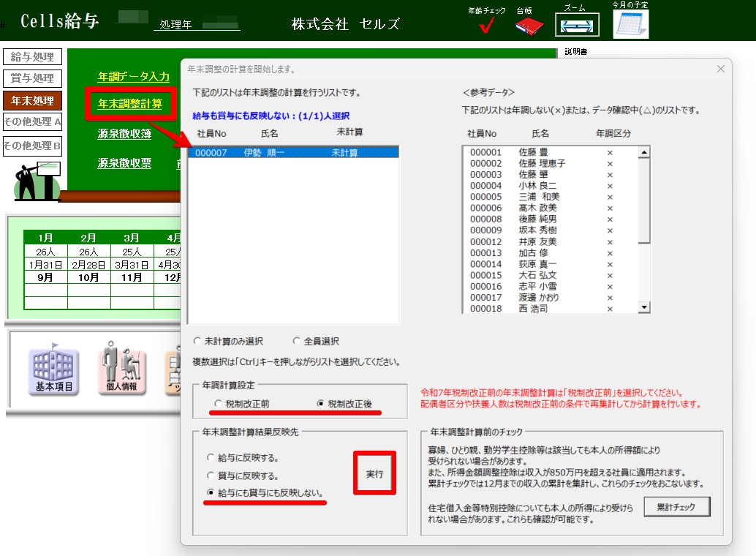Open the 個人情報 people icon

[122, 369]
